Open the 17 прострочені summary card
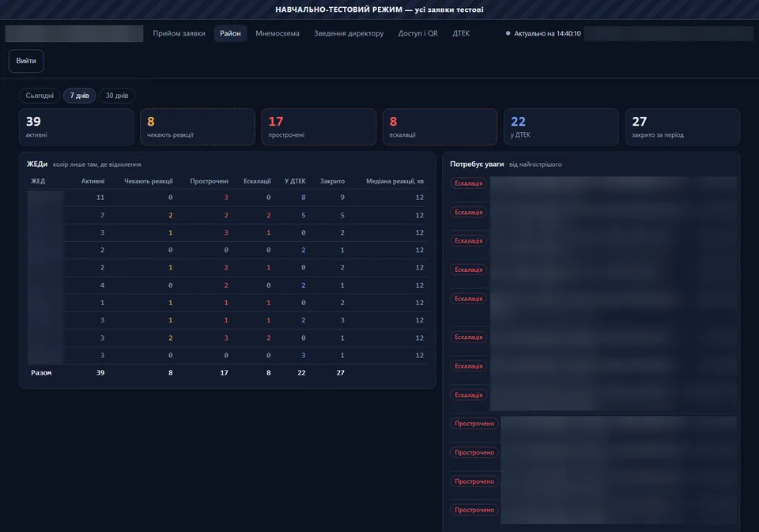This screenshot has width=759, height=532. pos(319,126)
